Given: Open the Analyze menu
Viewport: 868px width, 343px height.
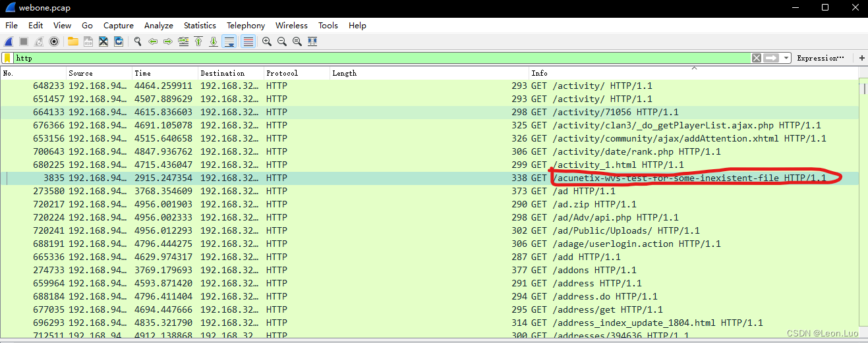Looking at the screenshot, I should [x=159, y=25].
